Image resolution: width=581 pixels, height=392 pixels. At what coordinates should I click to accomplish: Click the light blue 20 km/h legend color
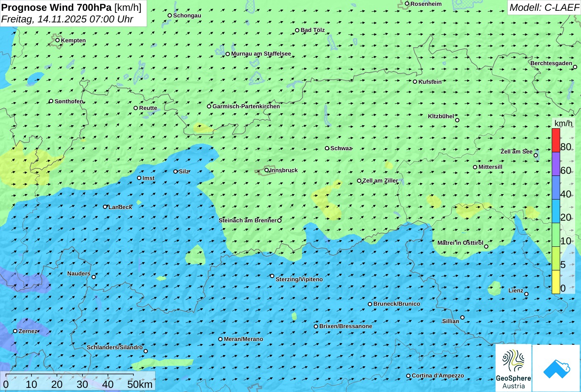[556, 211]
